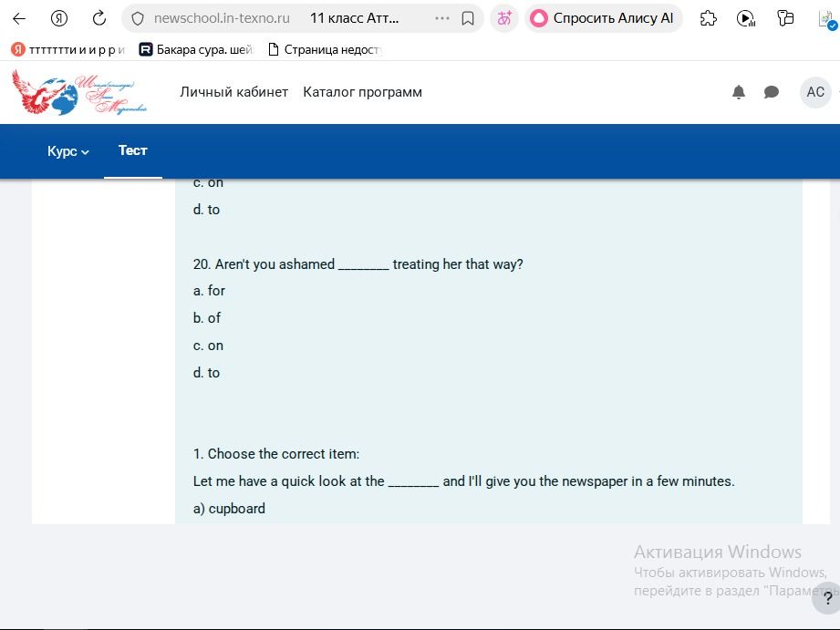Click the AC user avatar
The width and height of the screenshot is (840, 630).
(x=815, y=92)
